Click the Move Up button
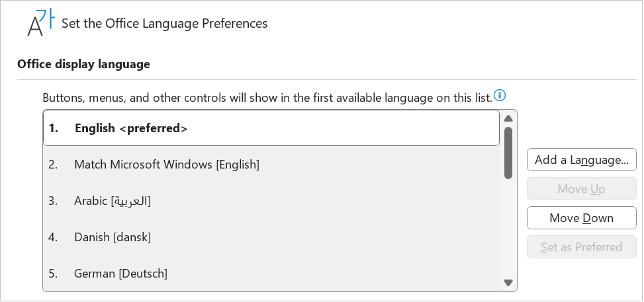644x302 pixels. (582, 189)
